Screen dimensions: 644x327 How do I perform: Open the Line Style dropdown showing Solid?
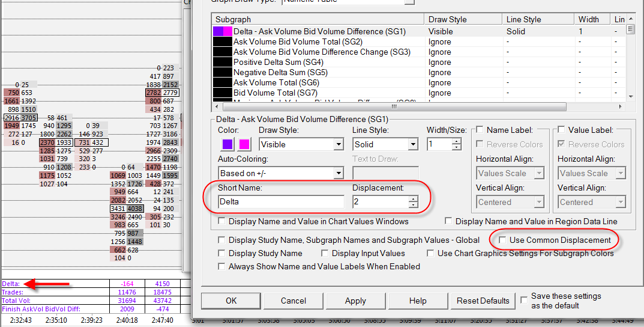pos(385,144)
